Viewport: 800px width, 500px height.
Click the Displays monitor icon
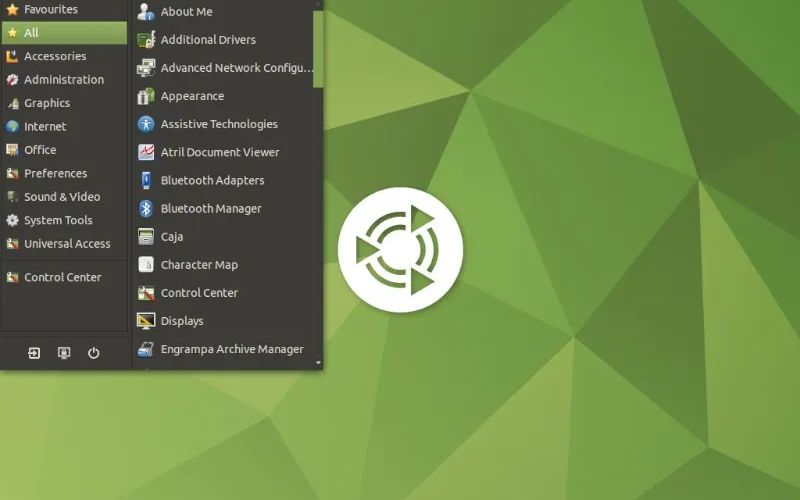(x=146, y=321)
